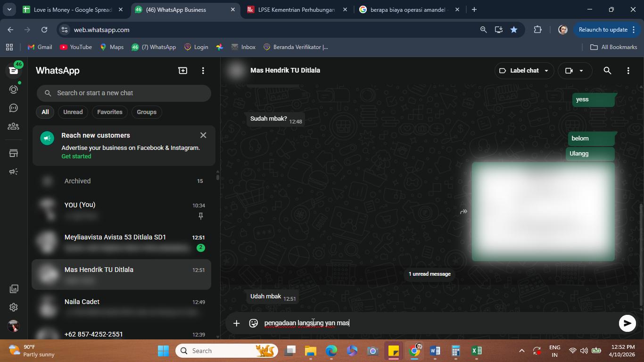
Task: Open the Channels icon in sidebar
Action: (14, 108)
